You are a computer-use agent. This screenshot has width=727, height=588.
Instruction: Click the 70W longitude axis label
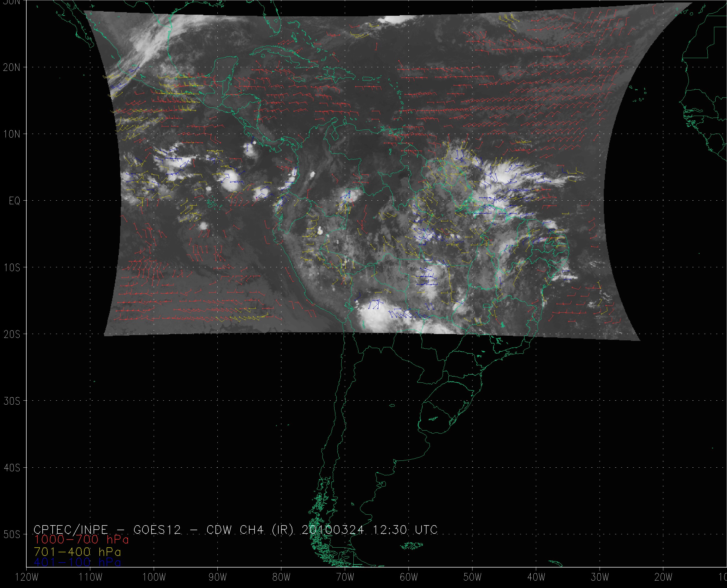pyautogui.click(x=345, y=577)
